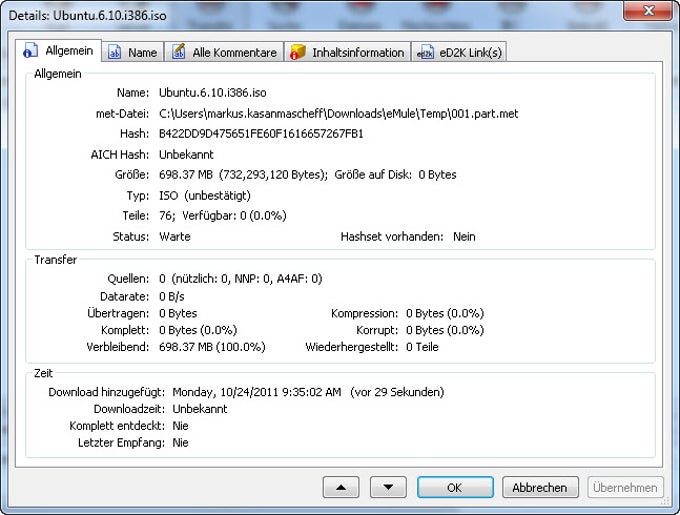
Task: Click the Wiederhergestellt value 0 Teile
Action: 422,347
